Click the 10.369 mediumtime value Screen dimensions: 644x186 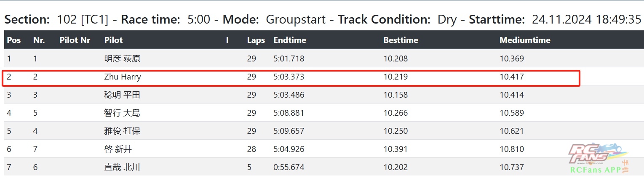(x=512, y=59)
